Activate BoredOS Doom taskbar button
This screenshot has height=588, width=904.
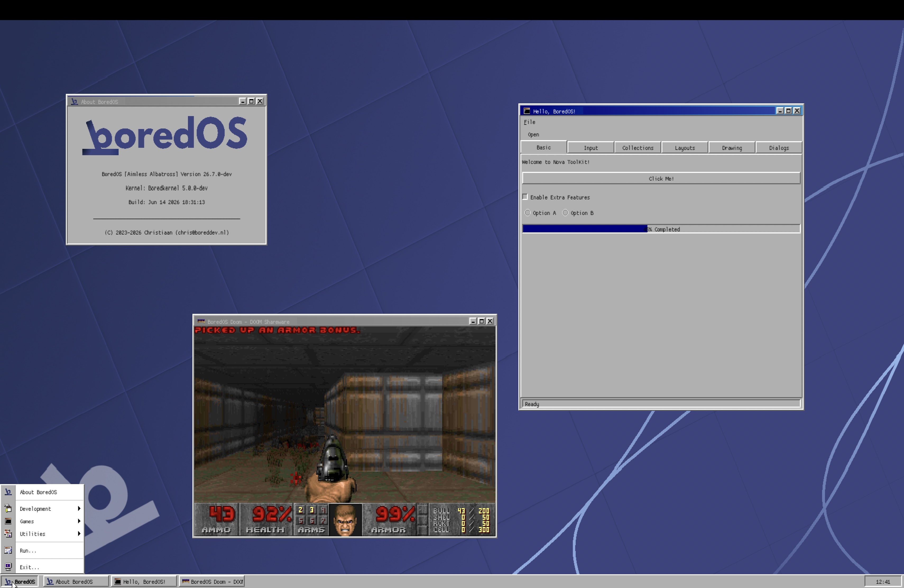[212, 582]
